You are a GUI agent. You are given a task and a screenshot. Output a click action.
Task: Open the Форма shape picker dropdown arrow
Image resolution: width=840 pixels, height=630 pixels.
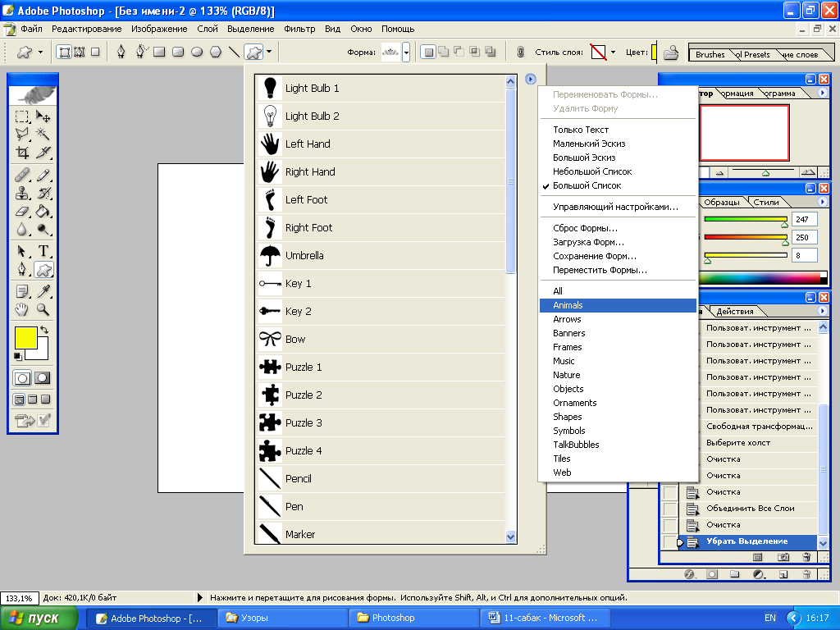pyautogui.click(x=407, y=52)
